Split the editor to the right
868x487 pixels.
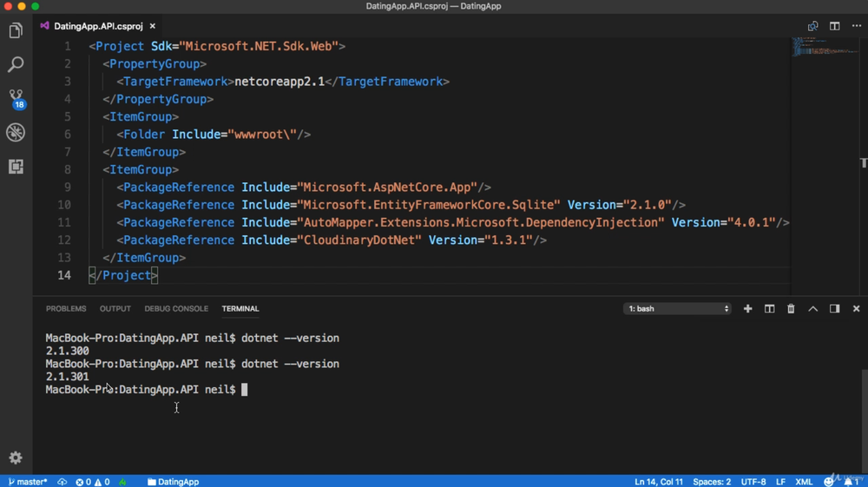tap(834, 26)
